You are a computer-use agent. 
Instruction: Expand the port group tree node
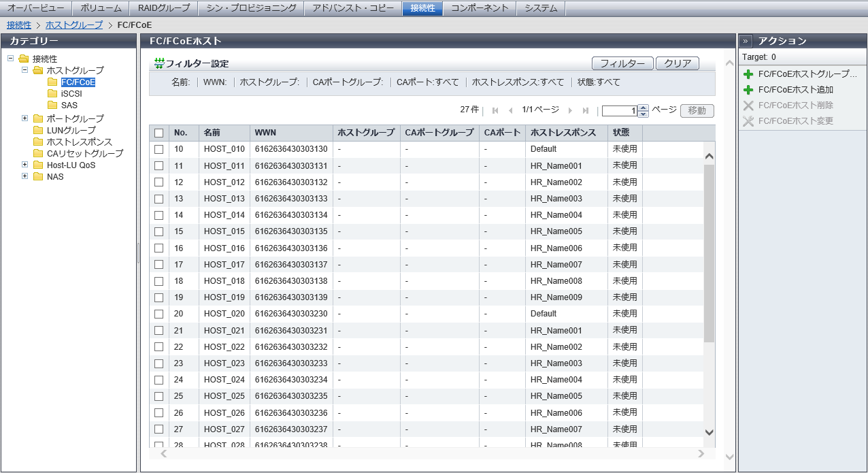click(25, 118)
